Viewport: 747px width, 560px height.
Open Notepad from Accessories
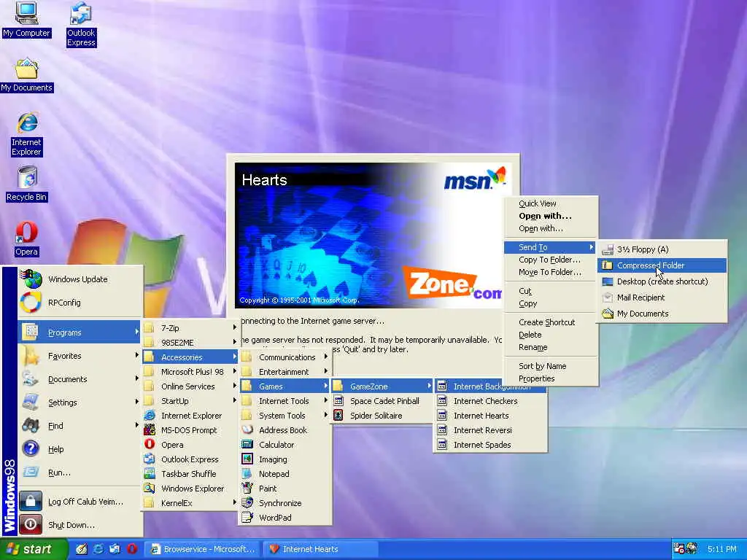tap(285, 474)
